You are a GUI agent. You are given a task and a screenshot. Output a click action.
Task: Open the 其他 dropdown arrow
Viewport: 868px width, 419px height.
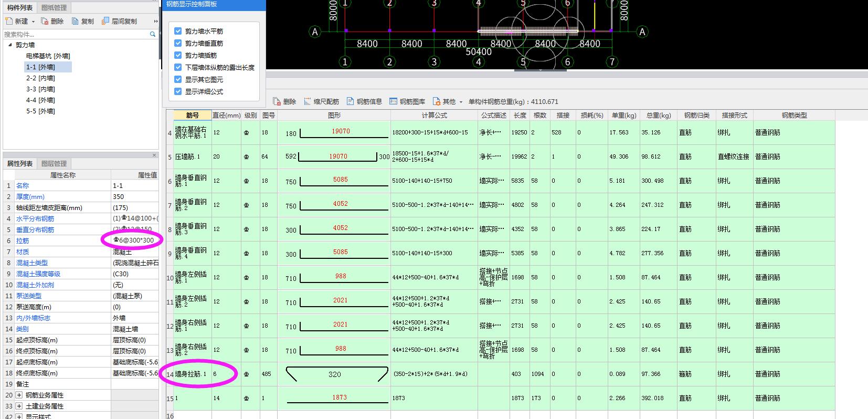[461, 102]
